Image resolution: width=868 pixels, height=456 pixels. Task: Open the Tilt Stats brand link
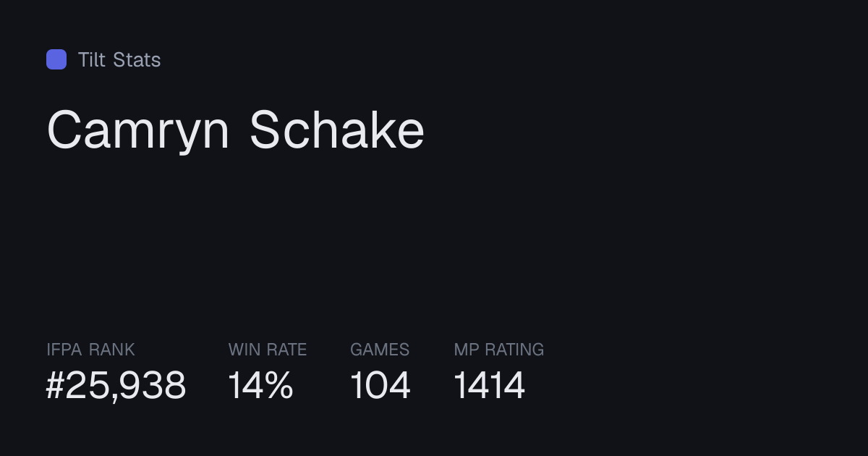pyautogui.click(x=103, y=59)
